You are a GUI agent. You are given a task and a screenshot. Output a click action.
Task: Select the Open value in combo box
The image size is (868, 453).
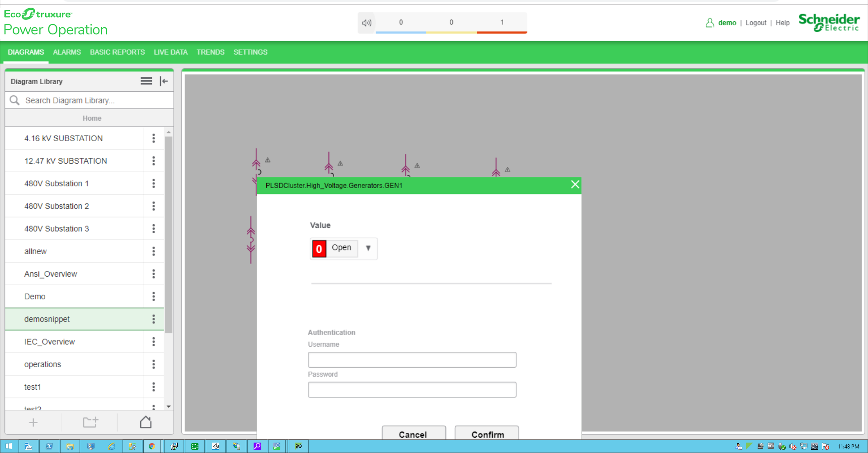click(334, 248)
